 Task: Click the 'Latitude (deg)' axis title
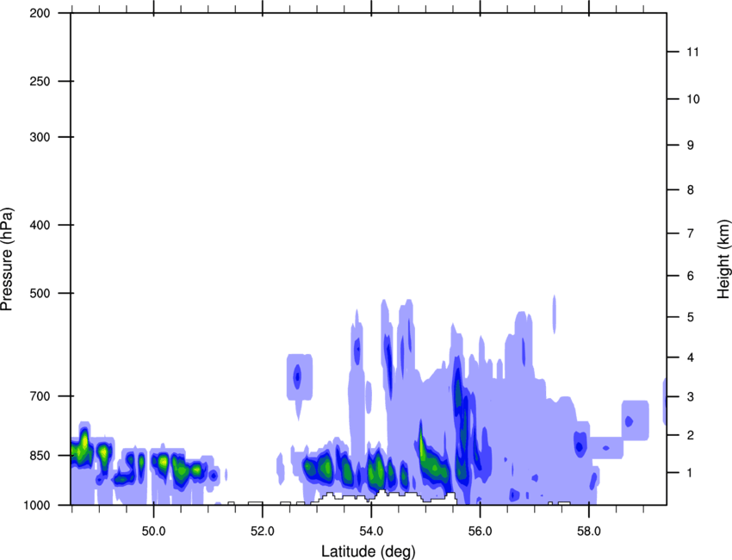pos(369,551)
